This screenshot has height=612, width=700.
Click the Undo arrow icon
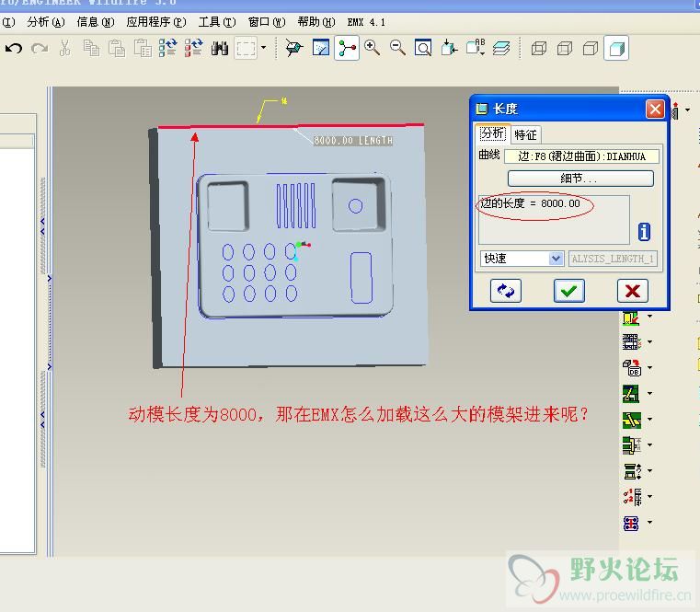tap(14, 48)
